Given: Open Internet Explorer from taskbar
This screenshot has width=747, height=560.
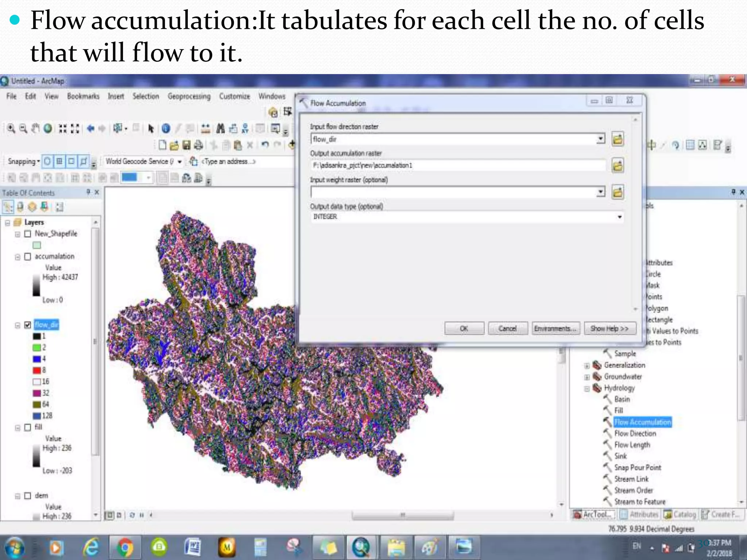Looking at the screenshot, I should coord(91,547).
